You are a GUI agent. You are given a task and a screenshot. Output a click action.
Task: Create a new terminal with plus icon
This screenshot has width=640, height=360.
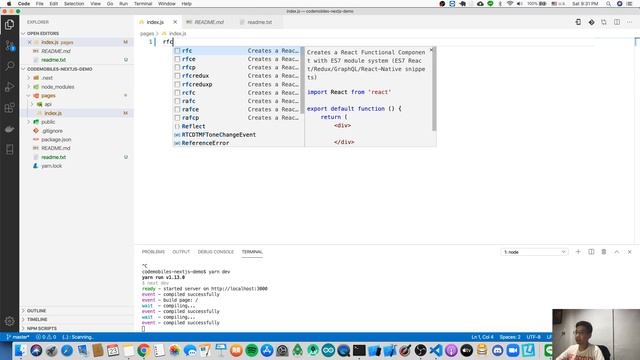click(x=578, y=252)
